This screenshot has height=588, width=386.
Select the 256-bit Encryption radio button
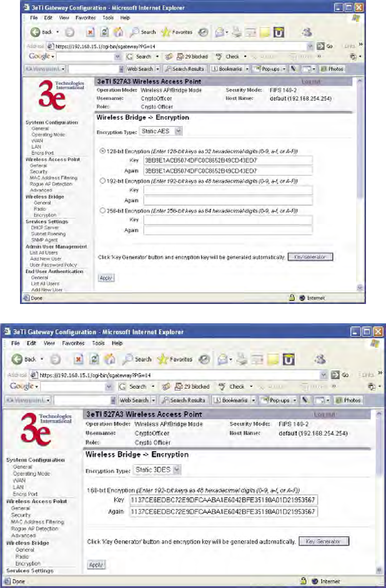pyautogui.click(x=102, y=210)
